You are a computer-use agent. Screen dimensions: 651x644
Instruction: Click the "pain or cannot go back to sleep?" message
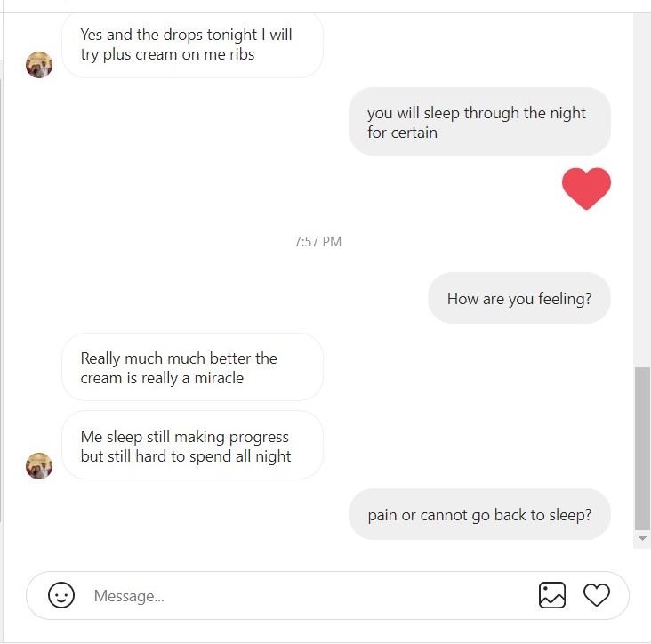(479, 515)
